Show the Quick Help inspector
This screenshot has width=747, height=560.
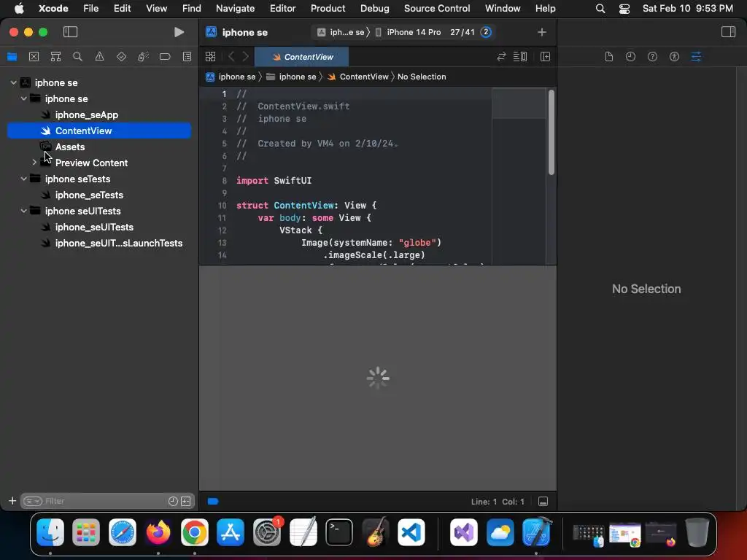point(653,57)
